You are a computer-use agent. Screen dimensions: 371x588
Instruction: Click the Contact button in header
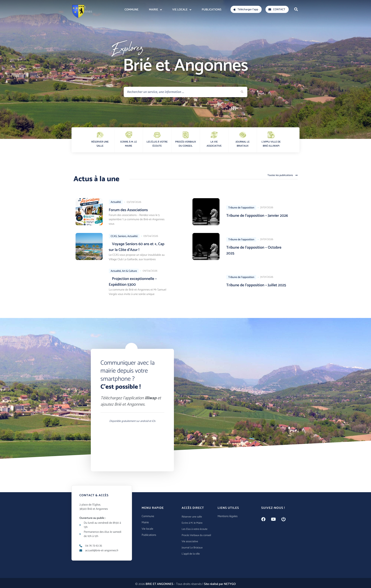(x=277, y=9)
